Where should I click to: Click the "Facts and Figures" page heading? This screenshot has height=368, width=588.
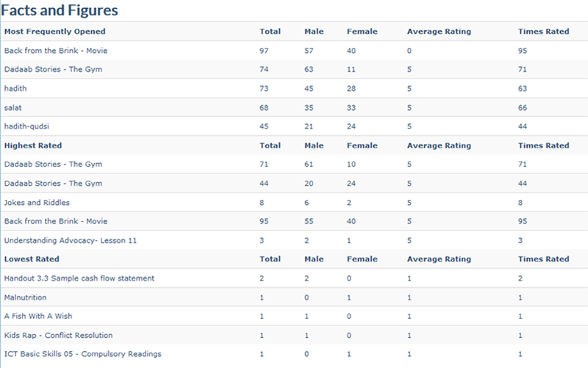tap(60, 10)
